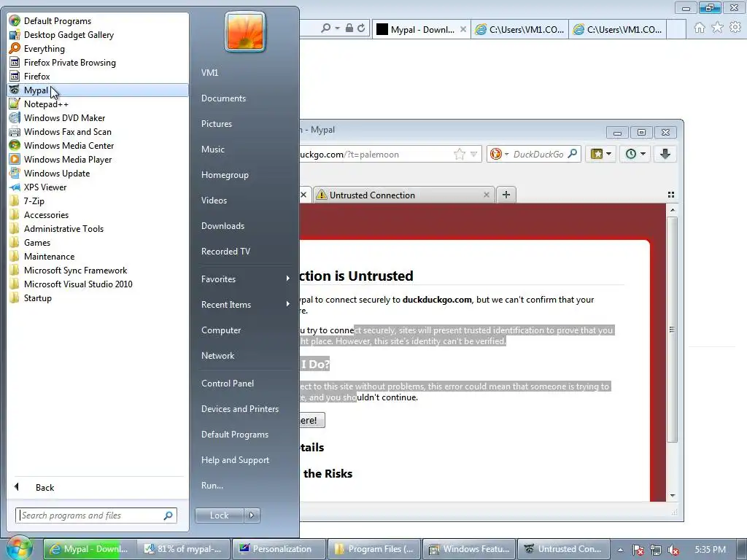
Task: Open Computer from the Start menu
Action: (x=245, y=330)
